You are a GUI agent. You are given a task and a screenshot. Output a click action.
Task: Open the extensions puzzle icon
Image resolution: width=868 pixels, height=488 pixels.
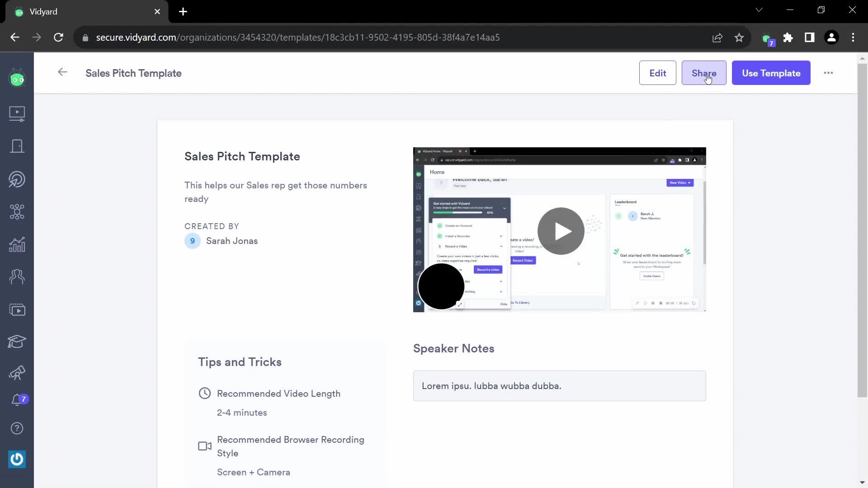click(x=788, y=38)
